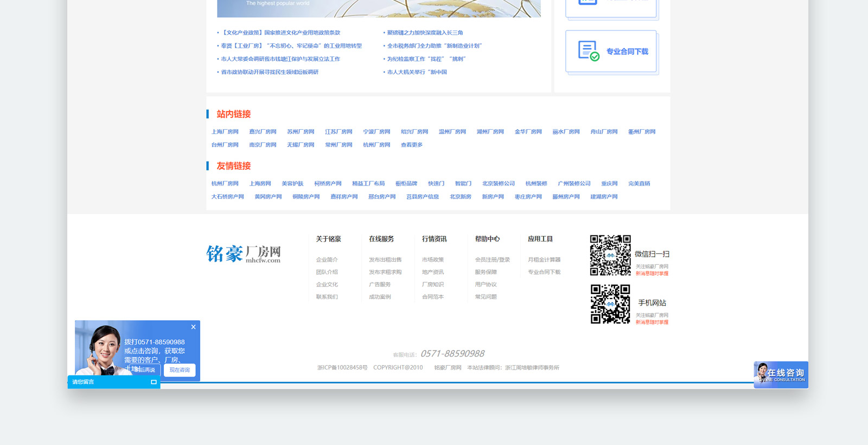
Task: Go to 会员注册/登录 in help center
Action: (492, 260)
